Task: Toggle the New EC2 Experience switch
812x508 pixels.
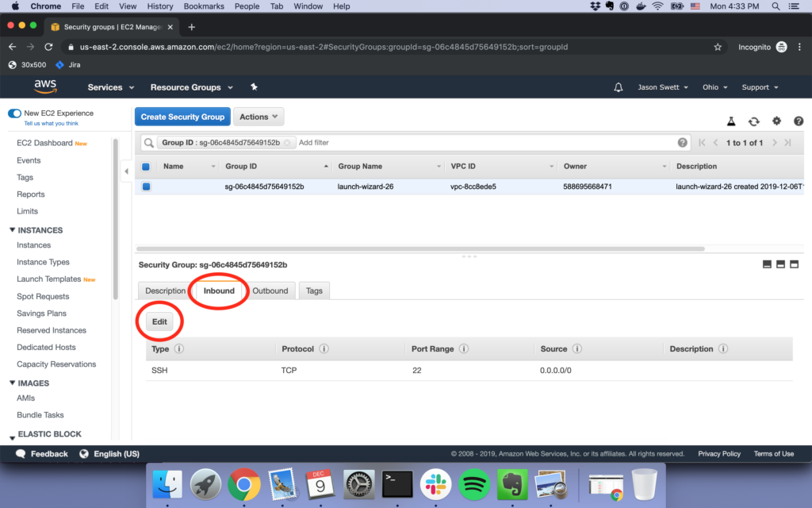Action: [x=14, y=114]
